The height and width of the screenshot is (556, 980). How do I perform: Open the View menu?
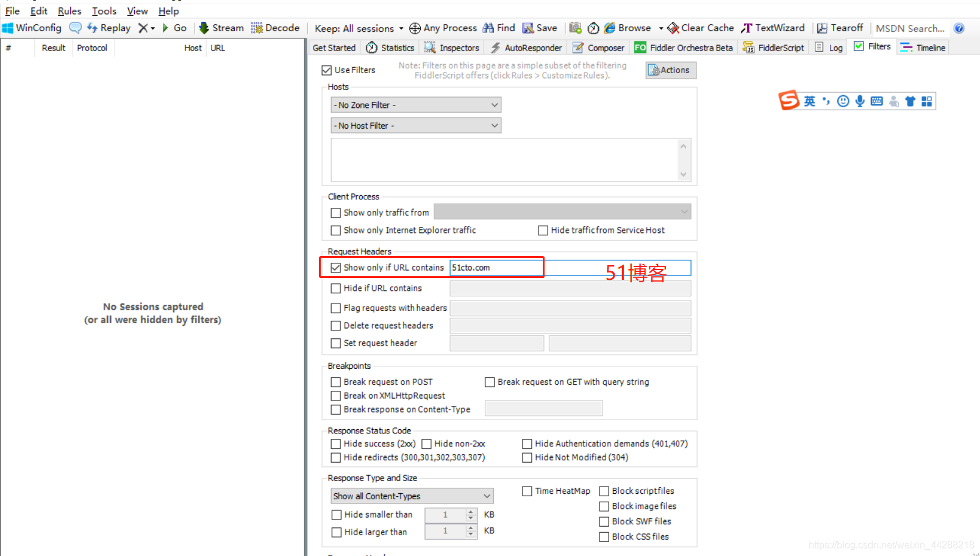(137, 11)
